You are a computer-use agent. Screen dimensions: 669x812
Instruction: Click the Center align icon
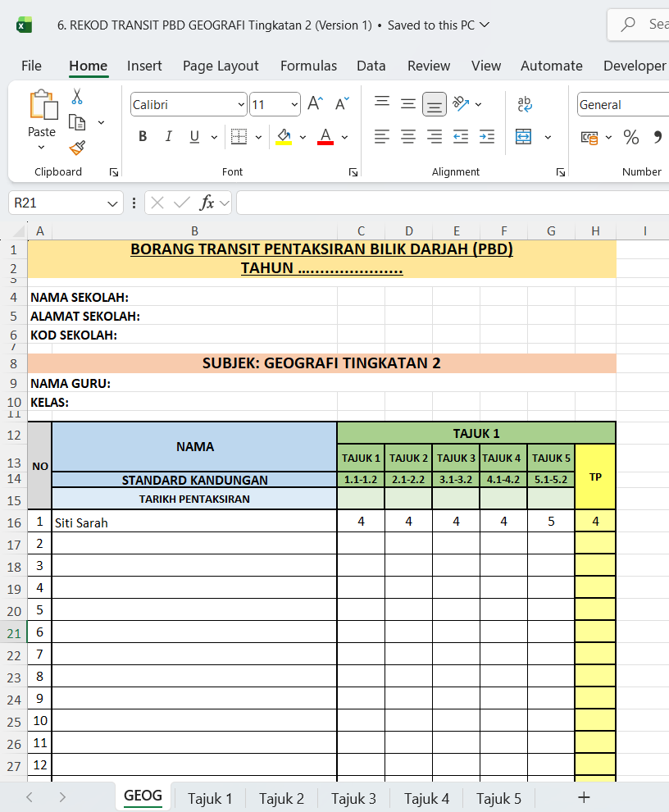pos(408,137)
